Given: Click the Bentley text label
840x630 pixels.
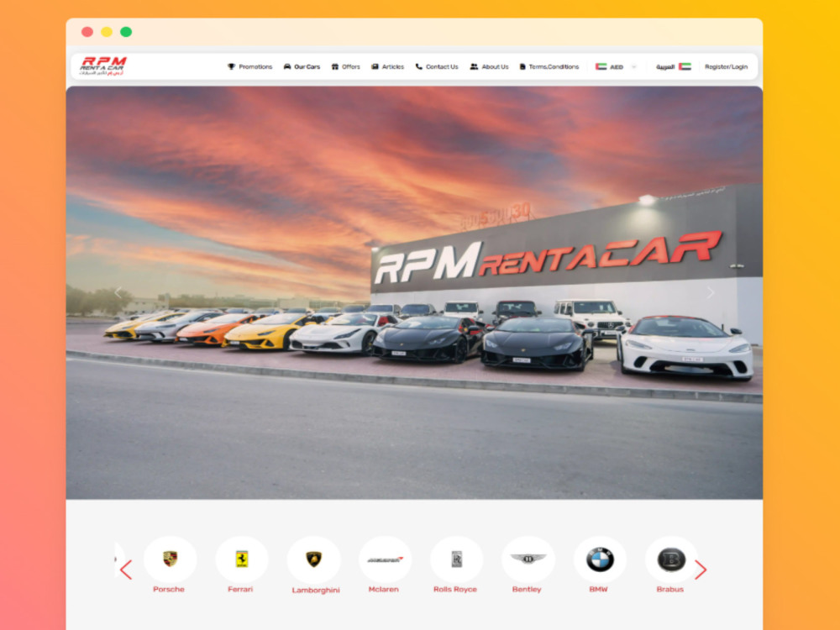Looking at the screenshot, I should point(527,590).
